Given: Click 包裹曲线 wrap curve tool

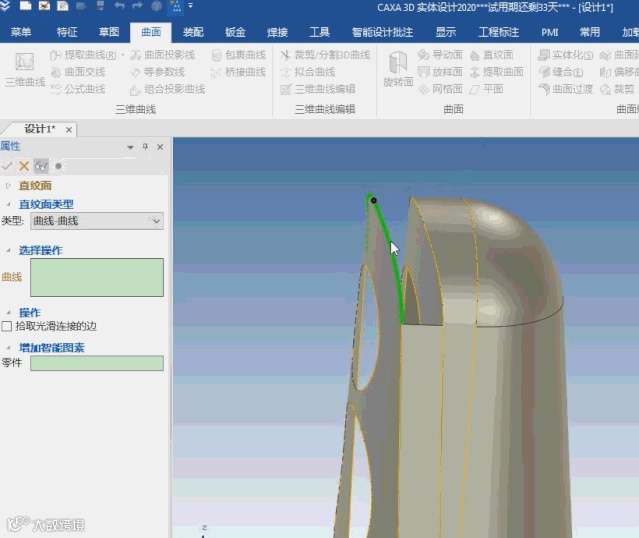Looking at the screenshot, I should (239, 55).
